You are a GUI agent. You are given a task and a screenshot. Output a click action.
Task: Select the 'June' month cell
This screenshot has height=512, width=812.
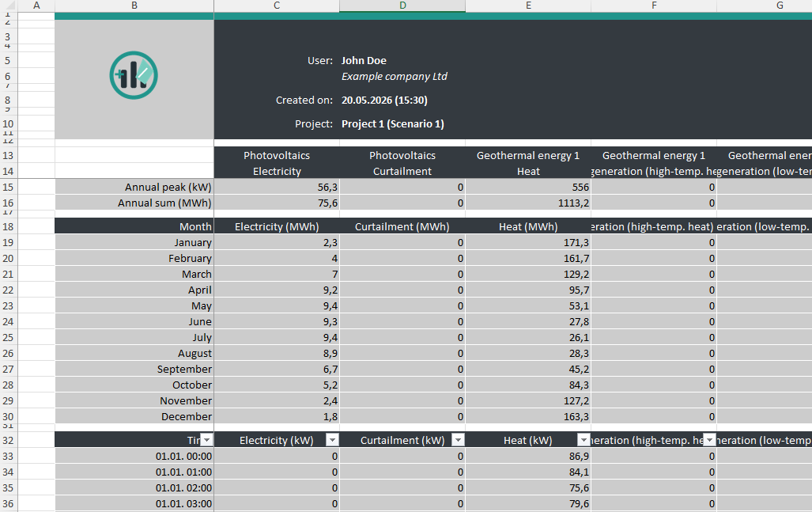134,321
